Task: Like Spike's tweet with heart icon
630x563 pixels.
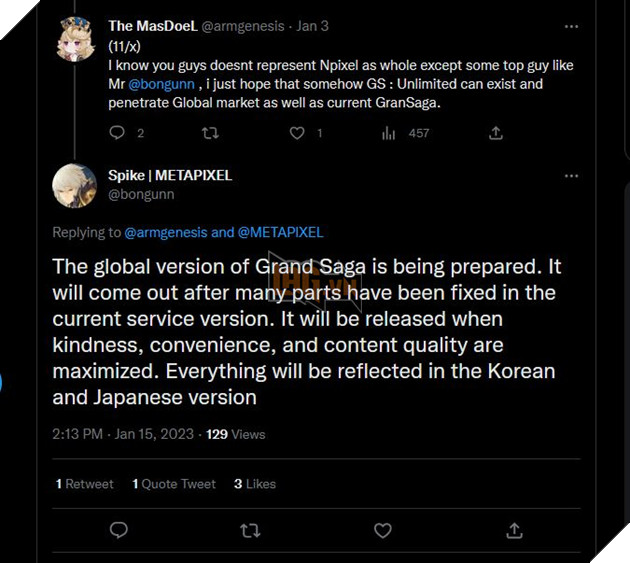Action: (x=382, y=529)
